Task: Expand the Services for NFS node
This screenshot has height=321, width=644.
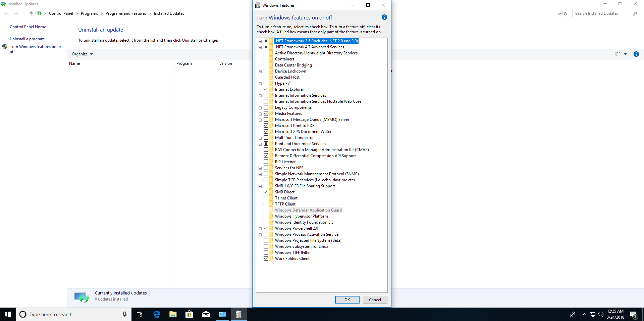Action: [260, 168]
